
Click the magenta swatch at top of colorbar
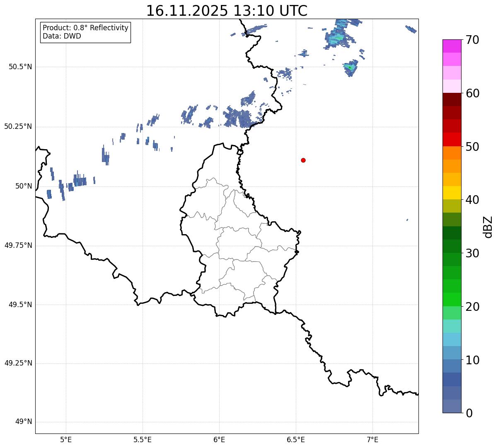coord(452,46)
